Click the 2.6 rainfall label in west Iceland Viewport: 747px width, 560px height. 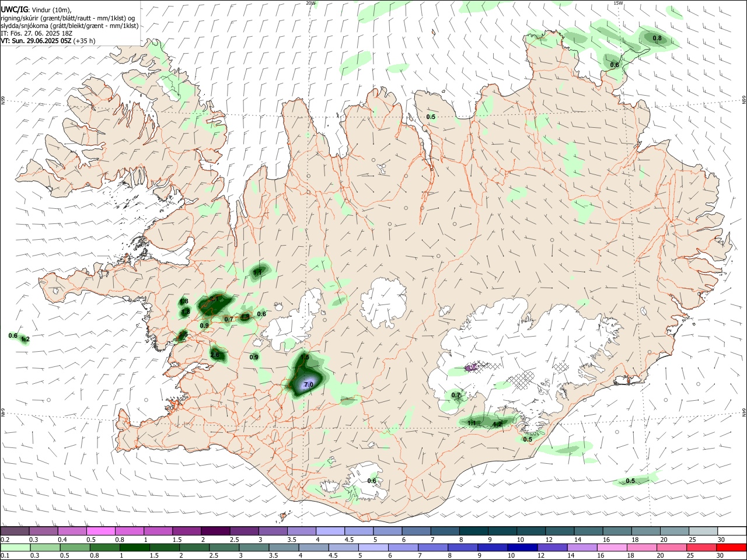215,355
